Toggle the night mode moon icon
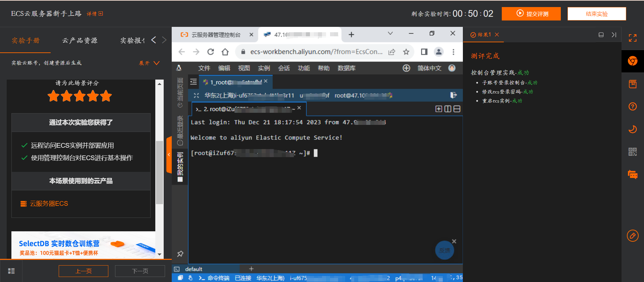This screenshot has width=644, height=282. pos(633,129)
